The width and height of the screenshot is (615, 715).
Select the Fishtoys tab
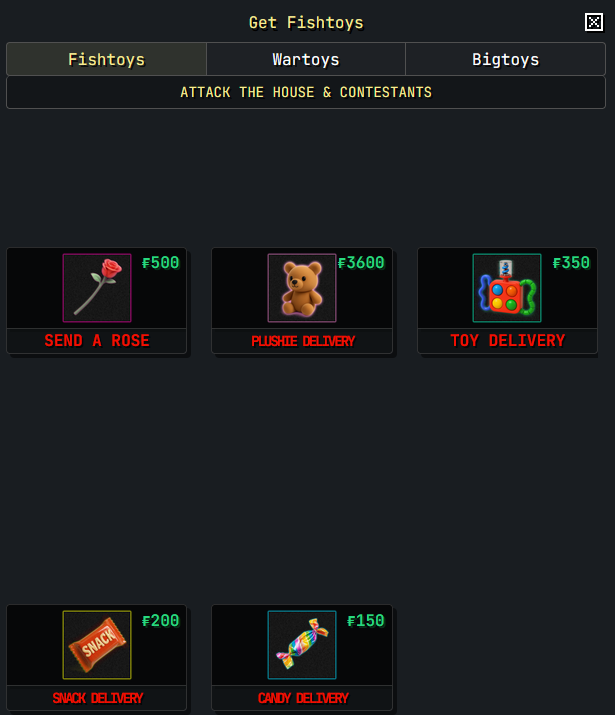(106, 59)
